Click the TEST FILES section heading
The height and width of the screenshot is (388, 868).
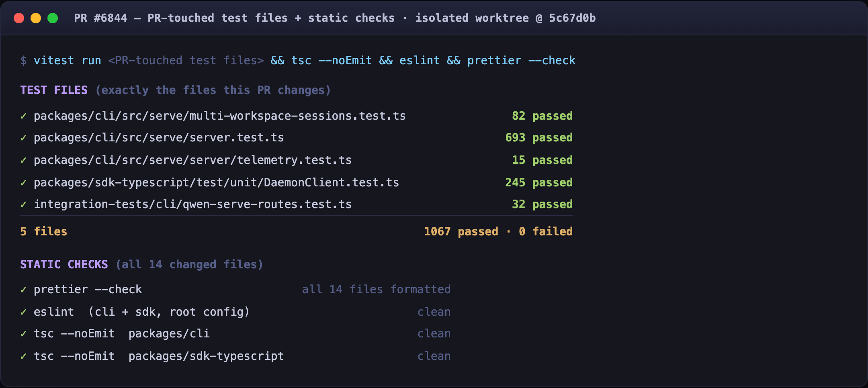tap(54, 90)
